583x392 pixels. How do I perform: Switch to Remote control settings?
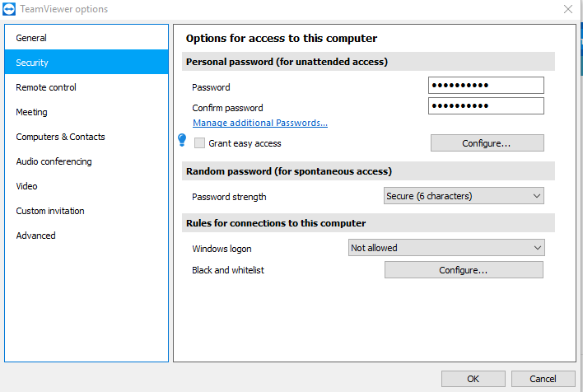tap(86, 87)
